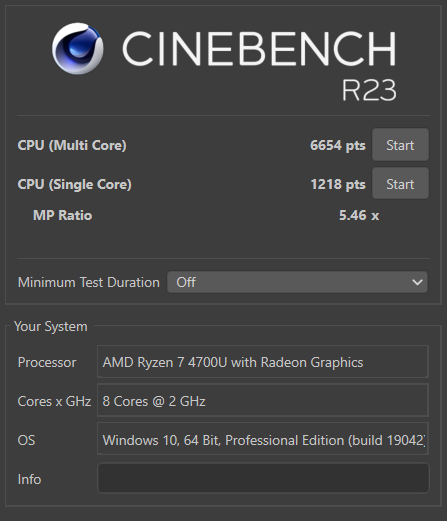447x521 pixels.
Task: Select the Cores x GHz field
Action: (263, 401)
